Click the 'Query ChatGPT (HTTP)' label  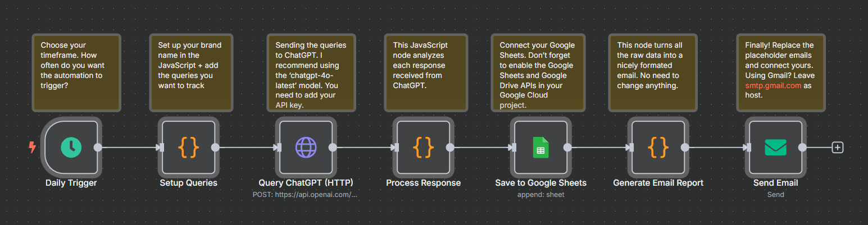[x=306, y=183]
